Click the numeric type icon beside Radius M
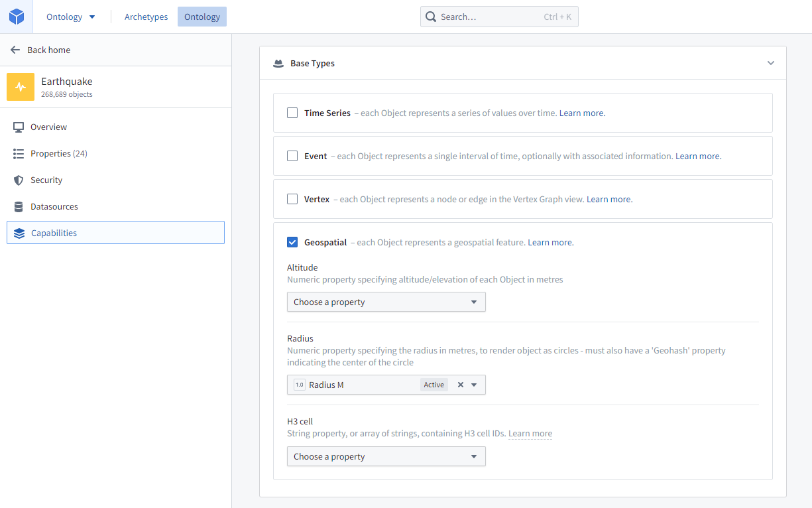This screenshot has width=812, height=508. (300, 385)
